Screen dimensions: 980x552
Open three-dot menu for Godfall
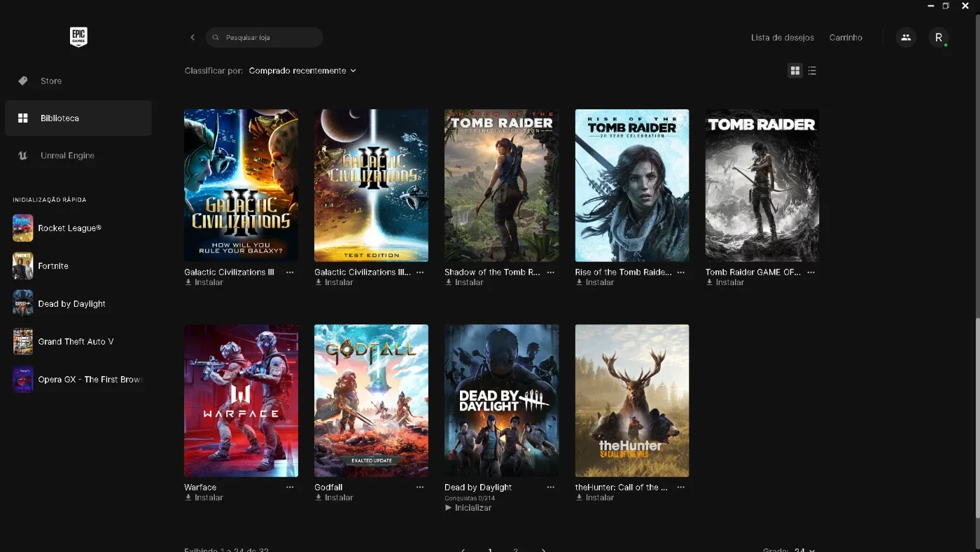point(420,487)
